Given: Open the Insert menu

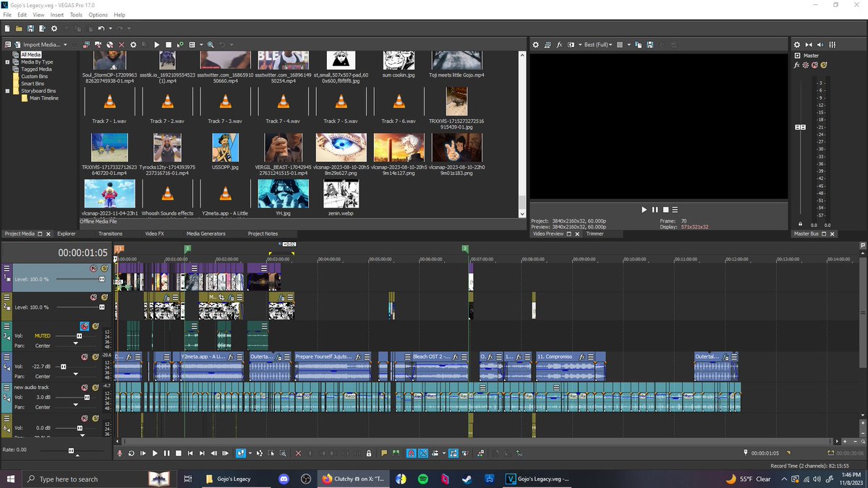Looking at the screenshot, I should [x=56, y=14].
